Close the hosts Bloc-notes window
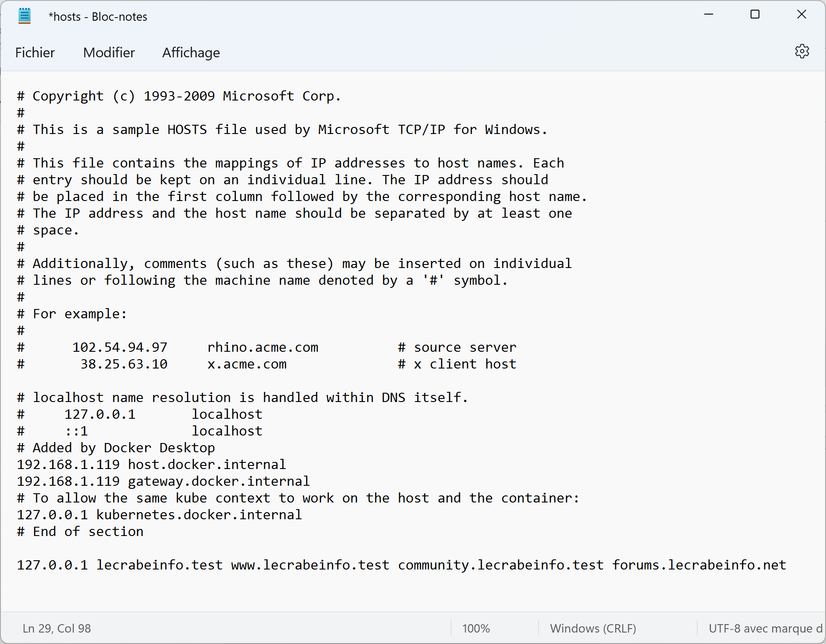The width and height of the screenshot is (826, 644). pyautogui.click(x=802, y=15)
